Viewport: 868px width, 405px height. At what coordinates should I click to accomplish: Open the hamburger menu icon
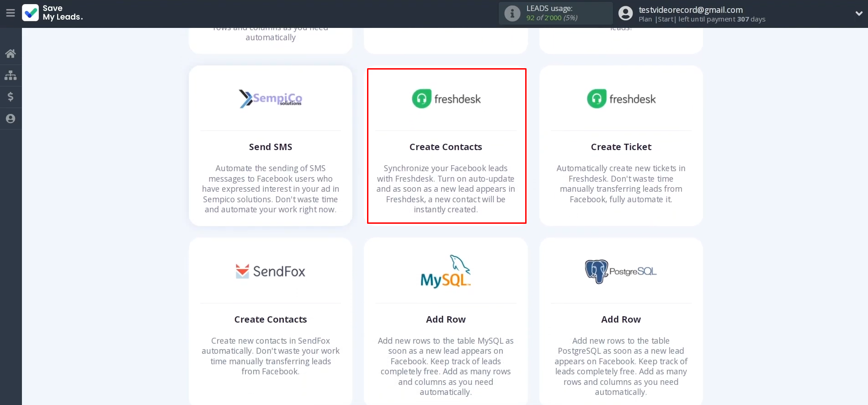tap(11, 13)
